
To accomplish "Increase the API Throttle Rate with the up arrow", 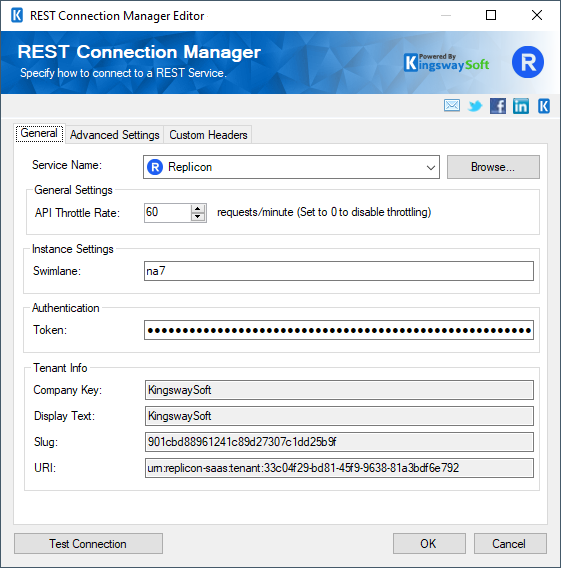I will pyautogui.click(x=198, y=208).
